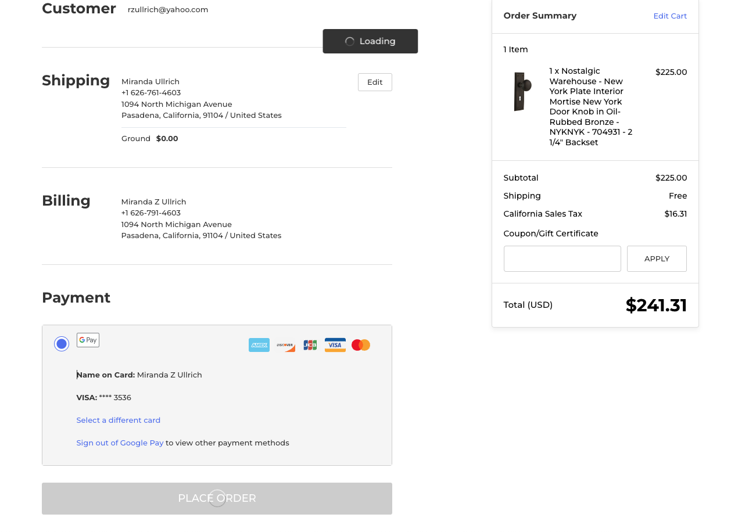Click the loading spinner on Place Order

coord(217,498)
